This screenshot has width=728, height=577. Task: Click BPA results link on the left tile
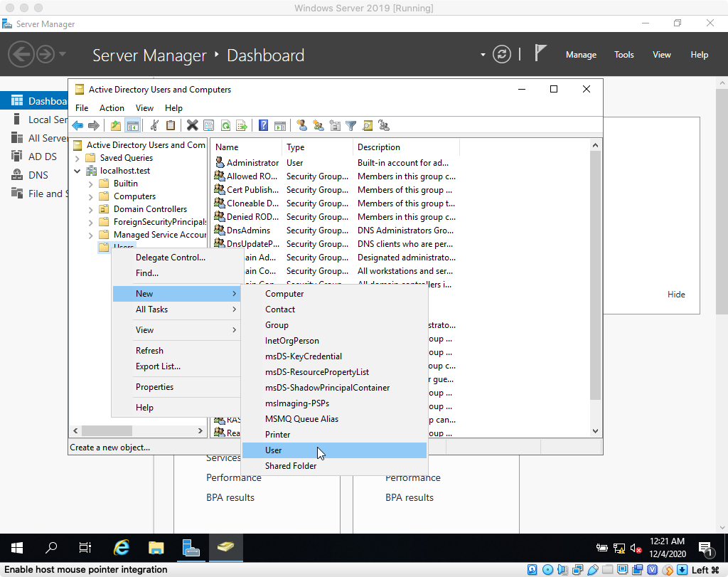tap(230, 497)
